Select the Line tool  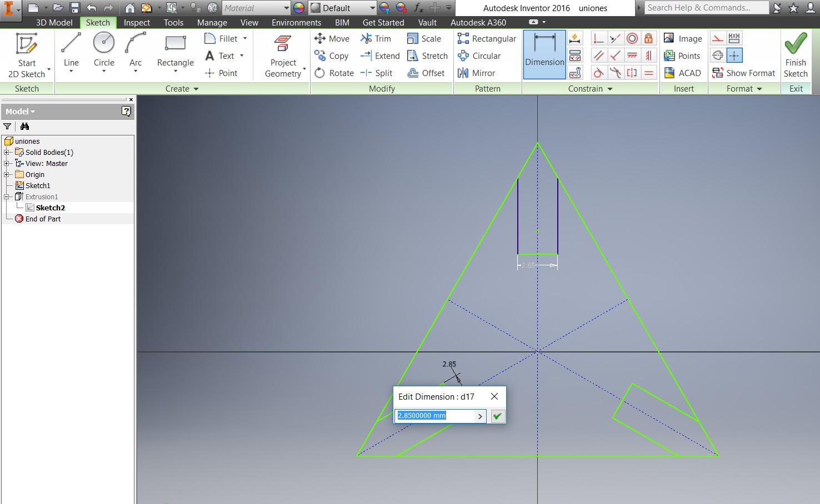71,51
